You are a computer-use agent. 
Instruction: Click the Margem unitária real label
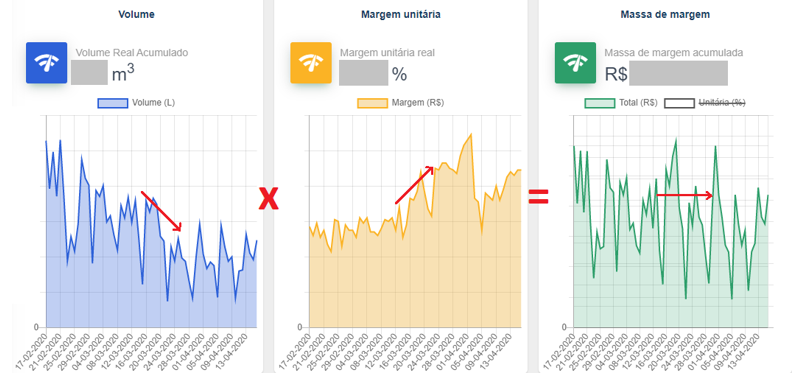[x=387, y=52]
